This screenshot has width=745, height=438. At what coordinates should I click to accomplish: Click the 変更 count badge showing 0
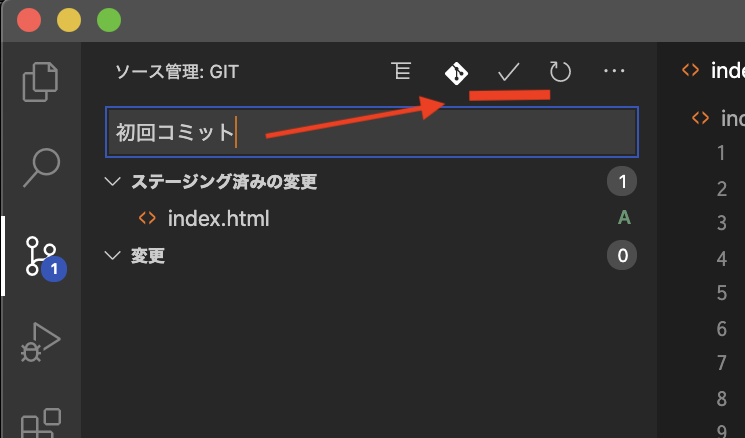[x=622, y=256]
